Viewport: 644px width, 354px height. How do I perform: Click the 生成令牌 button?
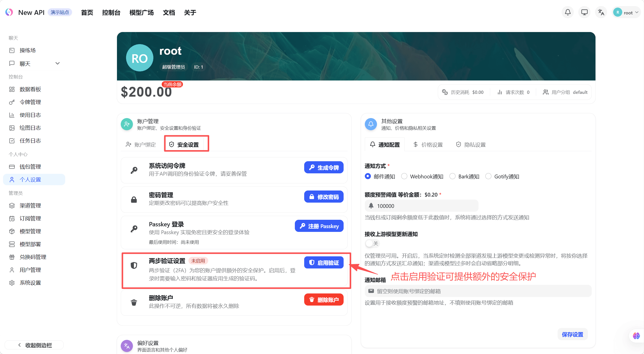pos(323,167)
